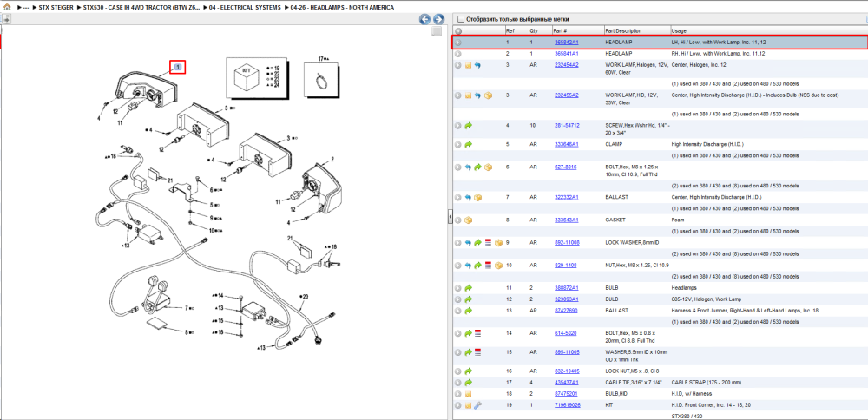Click the add circle icon on the GASKET row
The height and width of the screenshot is (420, 868).
click(458, 220)
